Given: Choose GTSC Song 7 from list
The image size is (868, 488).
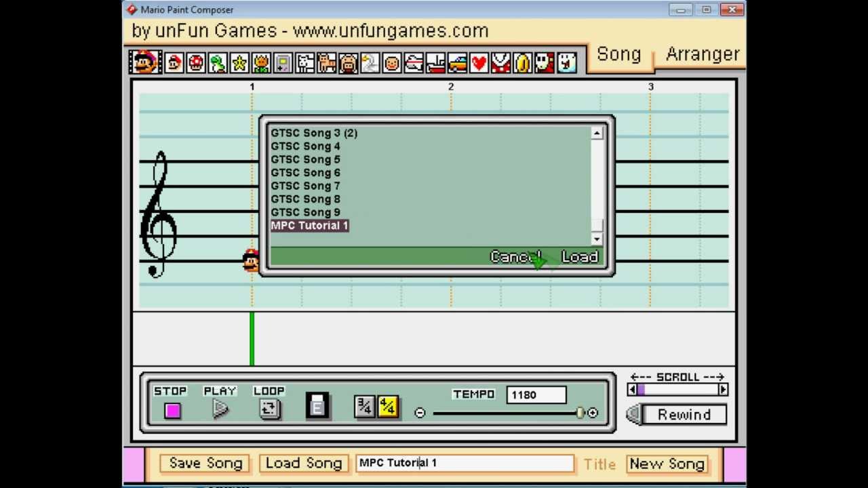Looking at the screenshot, I should click(x=306, y=186).
